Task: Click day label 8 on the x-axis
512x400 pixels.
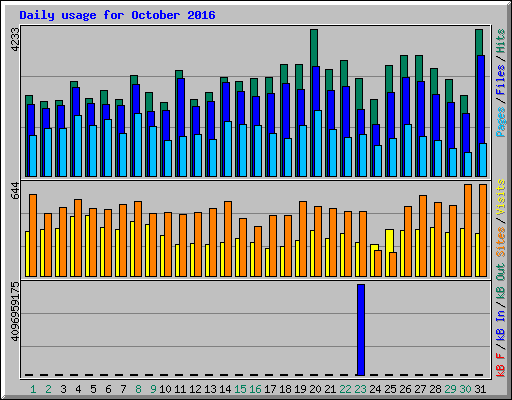Action: [x=138, y=389]
